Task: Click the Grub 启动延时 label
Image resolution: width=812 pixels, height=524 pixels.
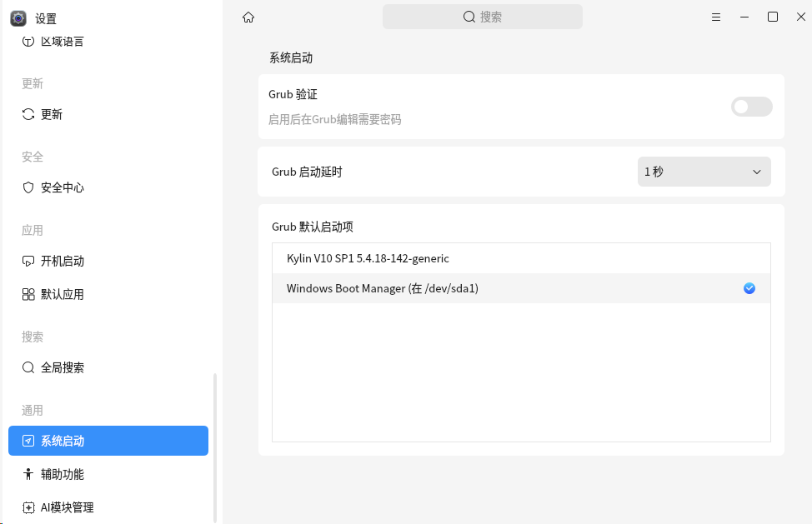Action: [x=307, y=172]
